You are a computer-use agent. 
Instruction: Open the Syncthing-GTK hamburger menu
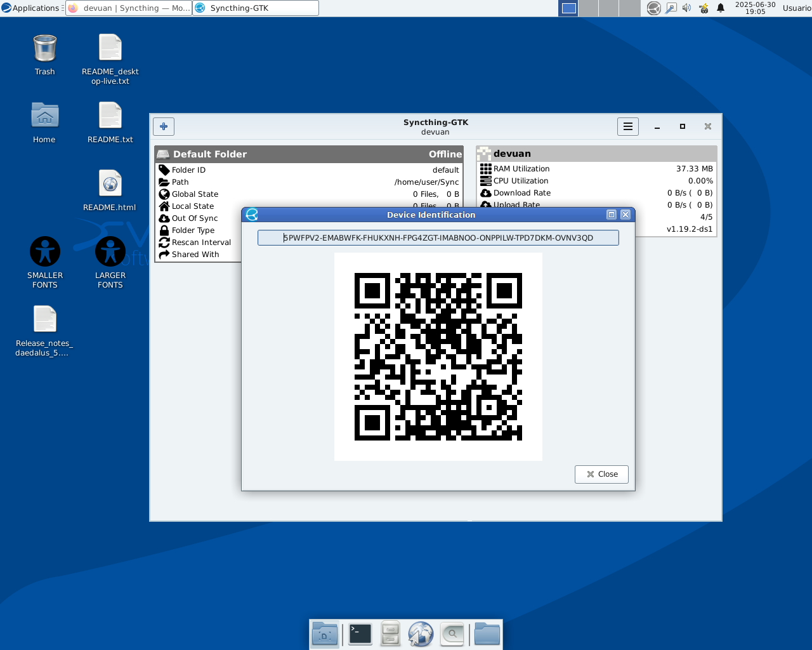point(627,126)
